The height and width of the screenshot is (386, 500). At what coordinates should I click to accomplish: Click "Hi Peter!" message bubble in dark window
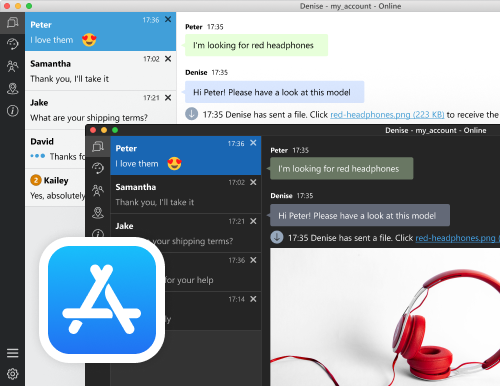tap(360, 215)
